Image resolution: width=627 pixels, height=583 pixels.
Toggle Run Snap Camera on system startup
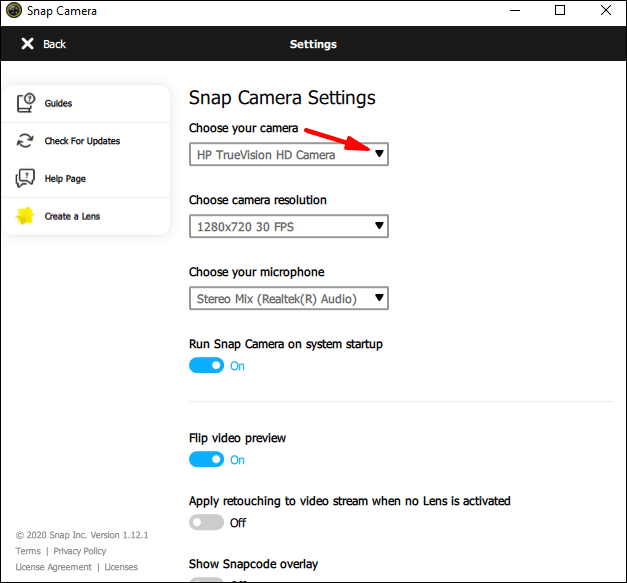[x=206, y=365]
